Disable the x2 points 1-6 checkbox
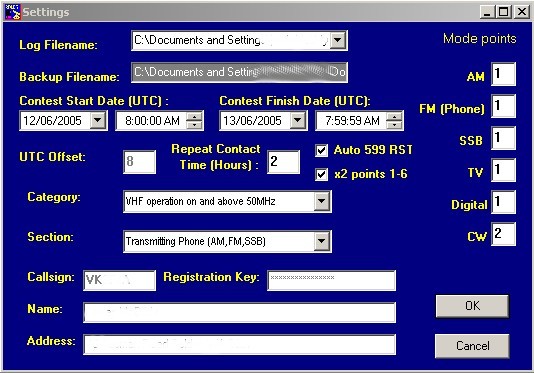 322,174
